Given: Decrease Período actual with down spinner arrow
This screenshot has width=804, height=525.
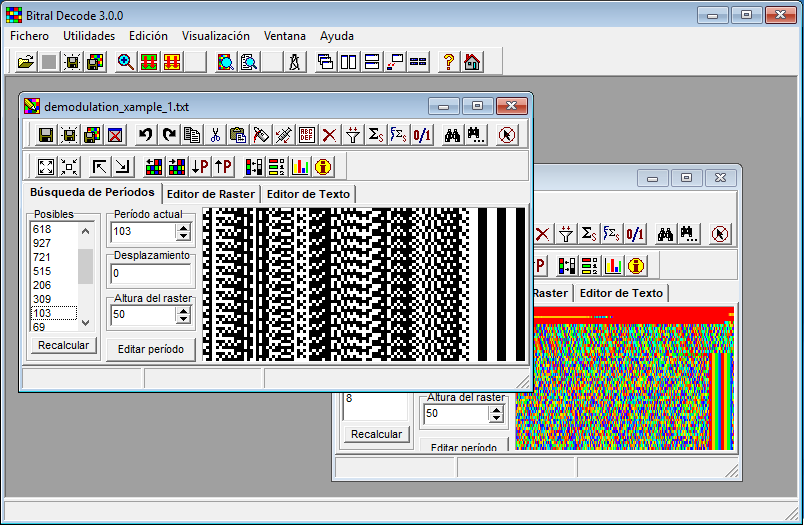Looking at the screenshot, I should pyautogui.click(x=183, y=236).
